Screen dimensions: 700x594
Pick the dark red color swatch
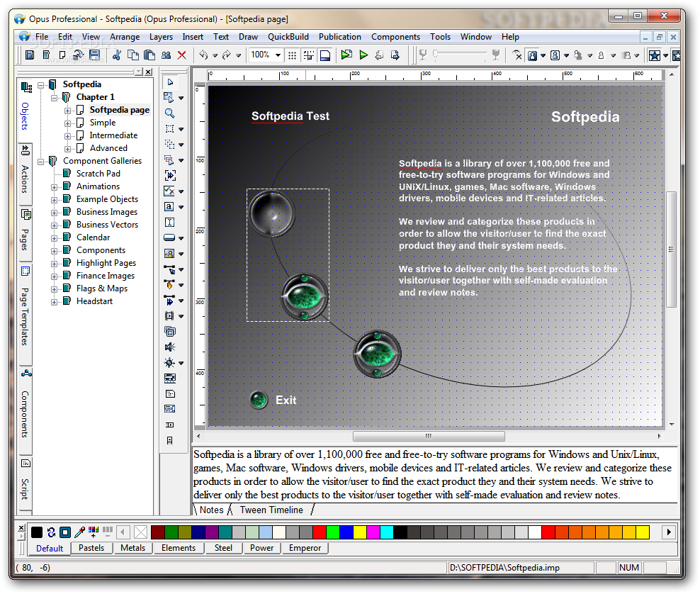pyautogui.click(x=157, y=532)
